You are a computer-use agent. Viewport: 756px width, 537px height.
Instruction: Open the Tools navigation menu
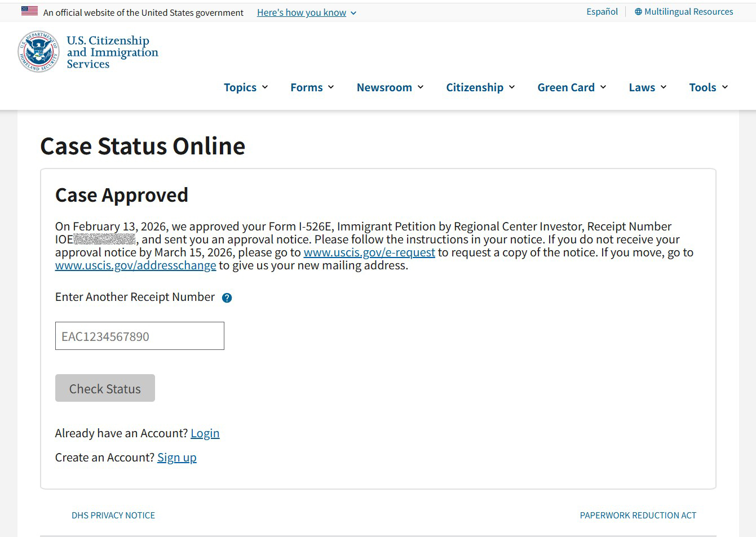point(709,87)
